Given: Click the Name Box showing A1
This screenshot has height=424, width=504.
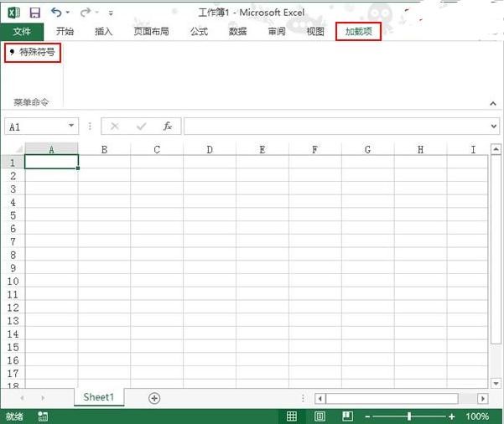Looking at the screenshot, I should coord(37,127).
